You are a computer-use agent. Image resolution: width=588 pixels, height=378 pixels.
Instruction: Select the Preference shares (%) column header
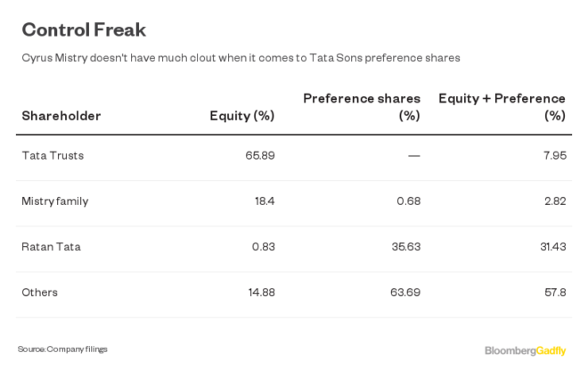coord(362,106)
